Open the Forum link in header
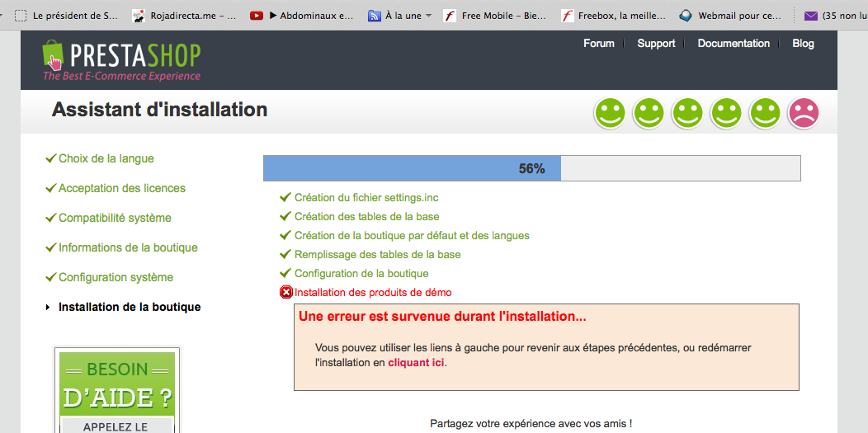Screen dimensions: 868x433 (599, 43)
